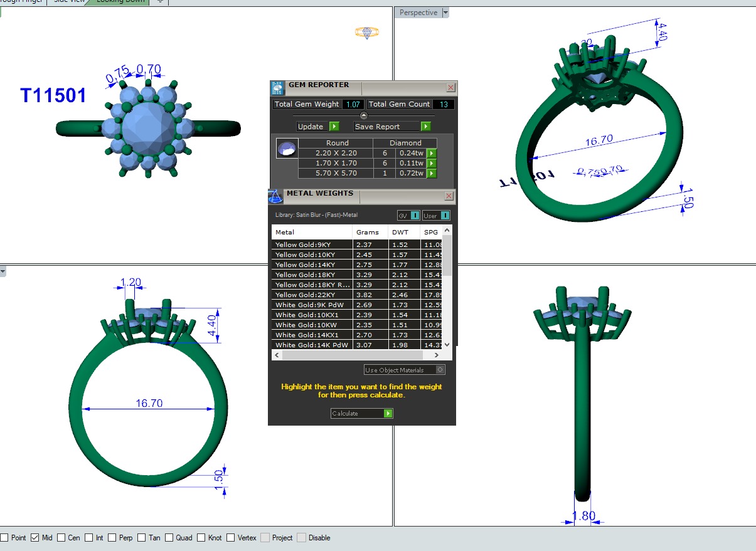Select the Yellow Gold:18KY row
This screenshot has height=551, width=756.
pos(357,275)
